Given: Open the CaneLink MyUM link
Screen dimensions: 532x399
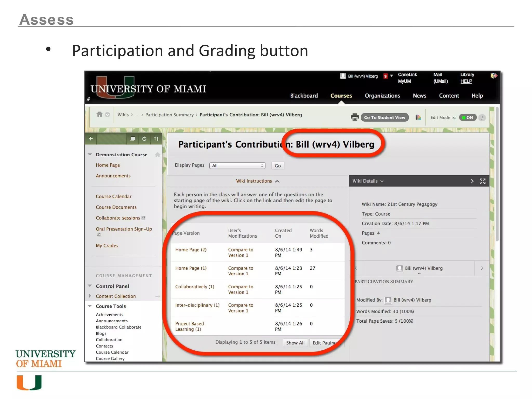Looking at the screenshot, I should [407, 78].
